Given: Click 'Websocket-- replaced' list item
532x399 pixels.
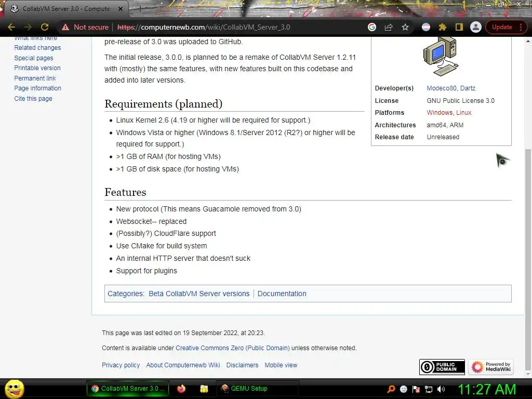Looking at the screenshot, I should [x=151, y=221].
